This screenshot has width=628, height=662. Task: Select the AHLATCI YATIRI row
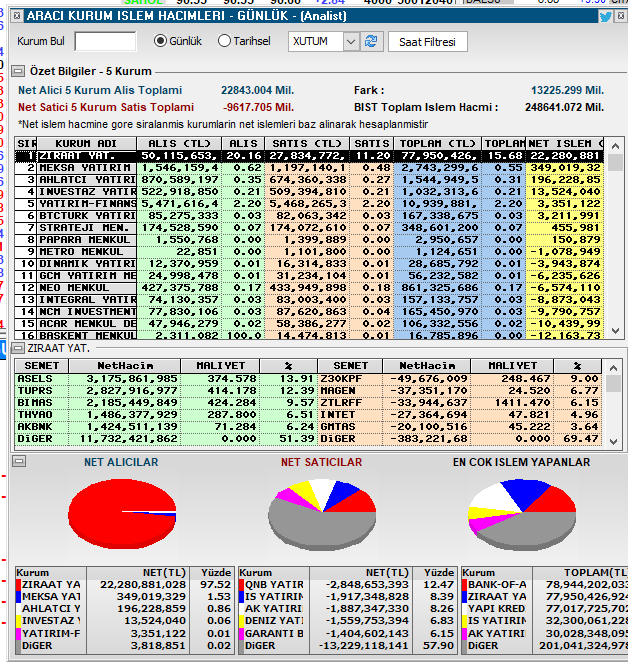309,180
